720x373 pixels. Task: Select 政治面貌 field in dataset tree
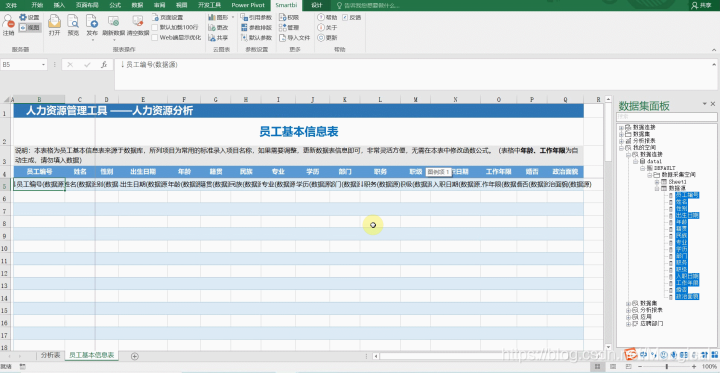687,297
